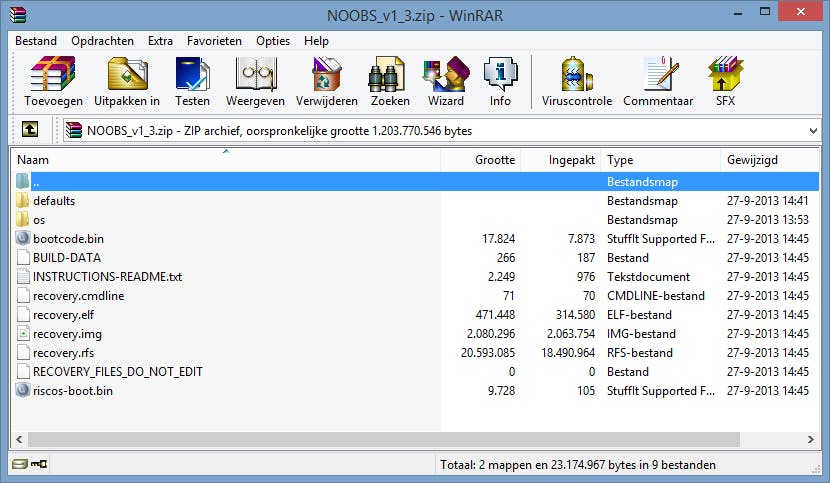
Task: Select the recovery.rfs file name
Action: click(x=63, y=353)
